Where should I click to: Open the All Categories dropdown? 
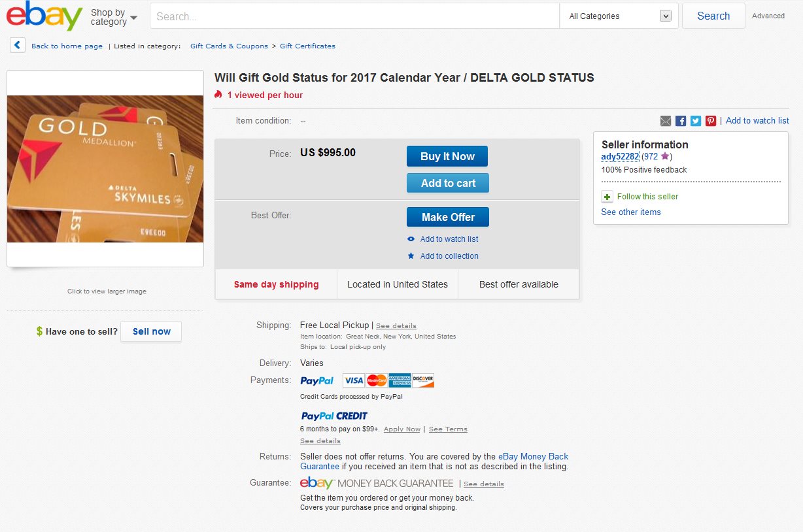619,16
